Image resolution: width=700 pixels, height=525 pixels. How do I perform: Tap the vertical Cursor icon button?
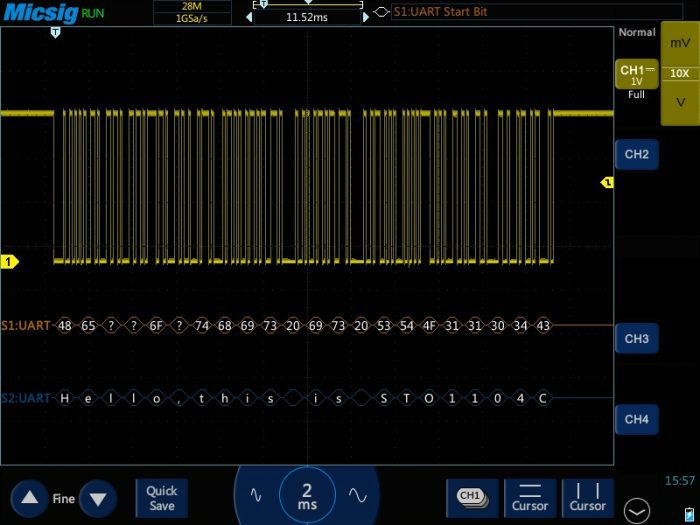tap(587, 496)
